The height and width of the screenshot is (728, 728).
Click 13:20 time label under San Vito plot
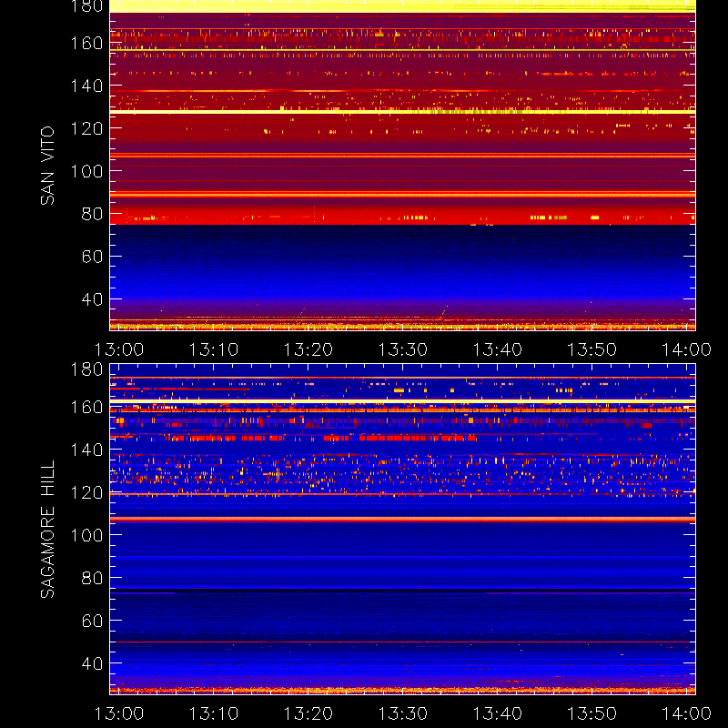tap(308, 349)
